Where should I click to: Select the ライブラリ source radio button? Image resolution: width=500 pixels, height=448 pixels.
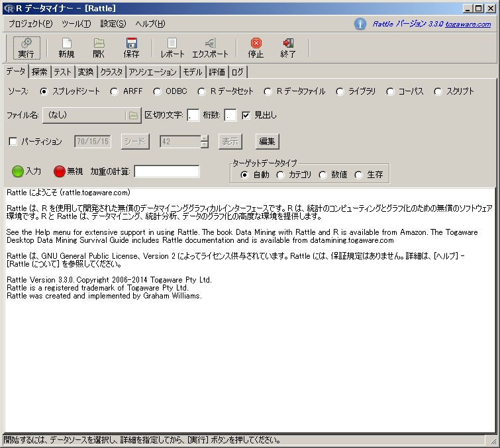(340, 92)
